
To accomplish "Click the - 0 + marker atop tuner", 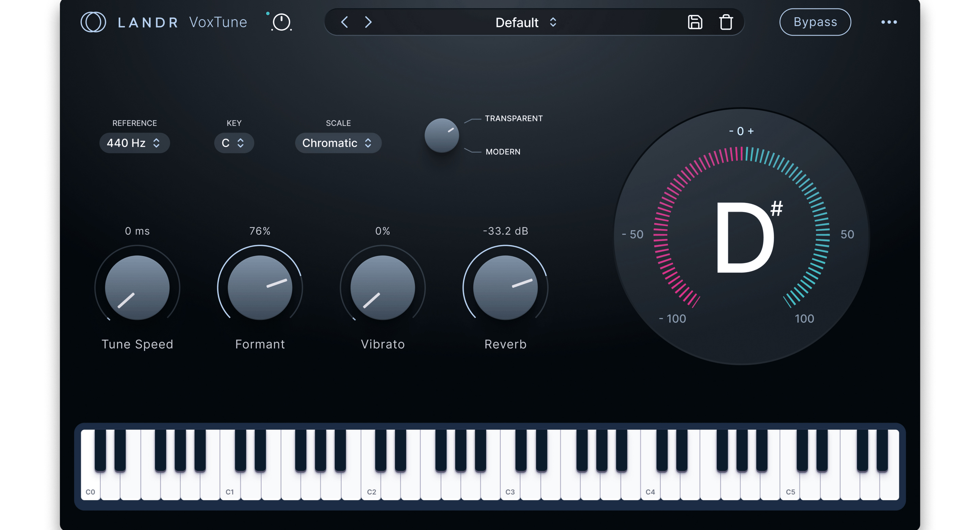I will pyautogui.click(x=741, y=131).
